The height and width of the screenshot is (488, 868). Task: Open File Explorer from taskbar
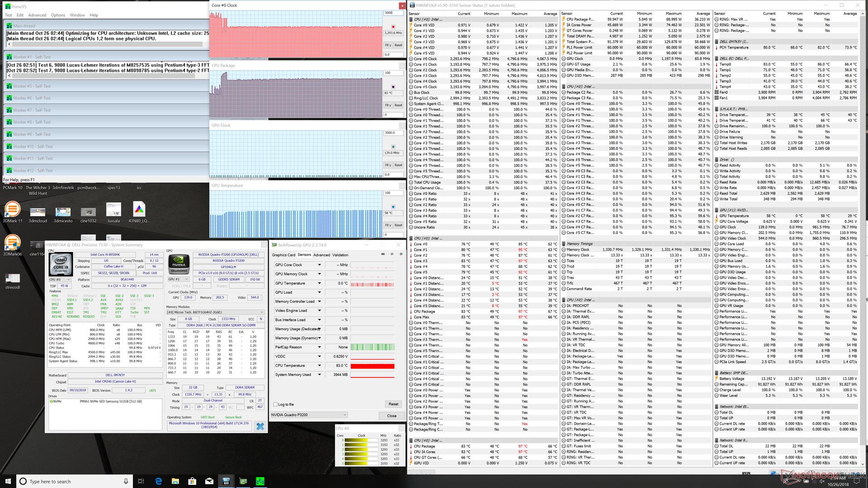click(175, 481)
